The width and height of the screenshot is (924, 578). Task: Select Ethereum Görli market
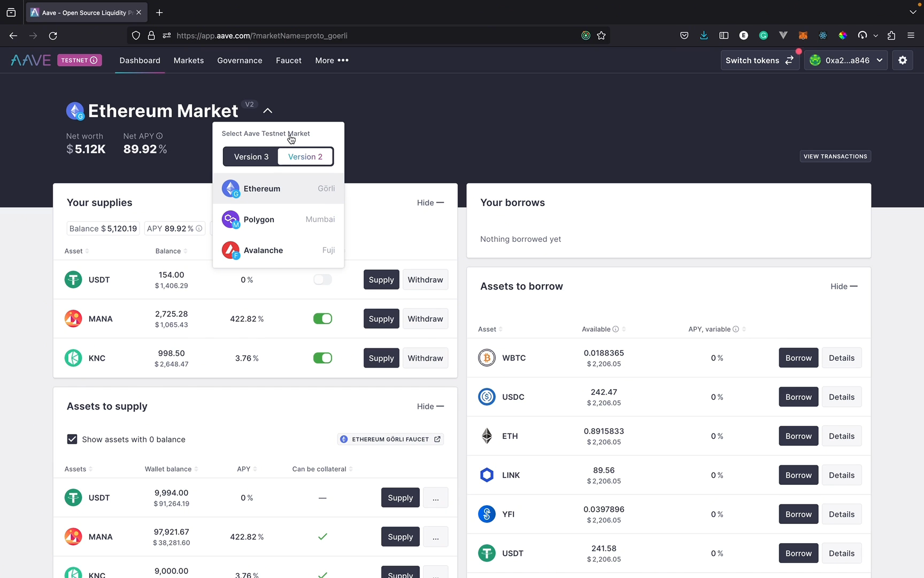click(x=278, y=188)
